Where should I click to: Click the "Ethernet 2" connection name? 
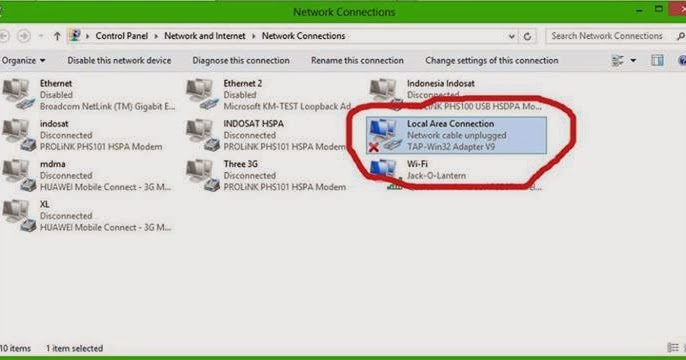[x=243, y=83]
